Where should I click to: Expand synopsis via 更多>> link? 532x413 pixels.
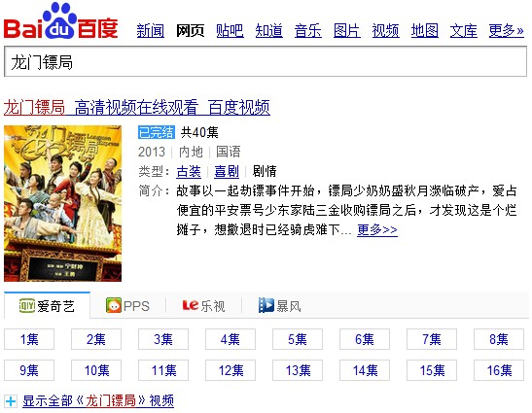click(377, 229)
